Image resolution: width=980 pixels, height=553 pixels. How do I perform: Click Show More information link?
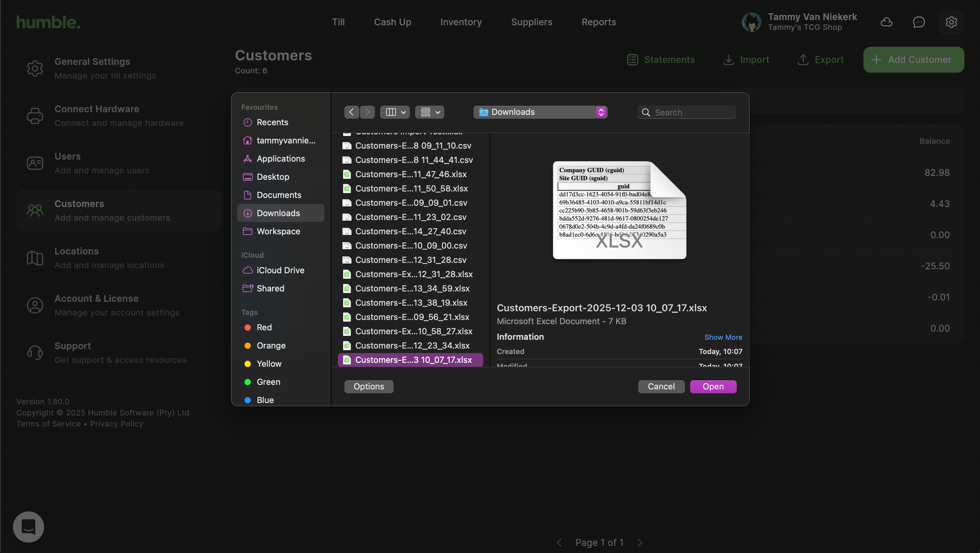(x=723, y=337)
